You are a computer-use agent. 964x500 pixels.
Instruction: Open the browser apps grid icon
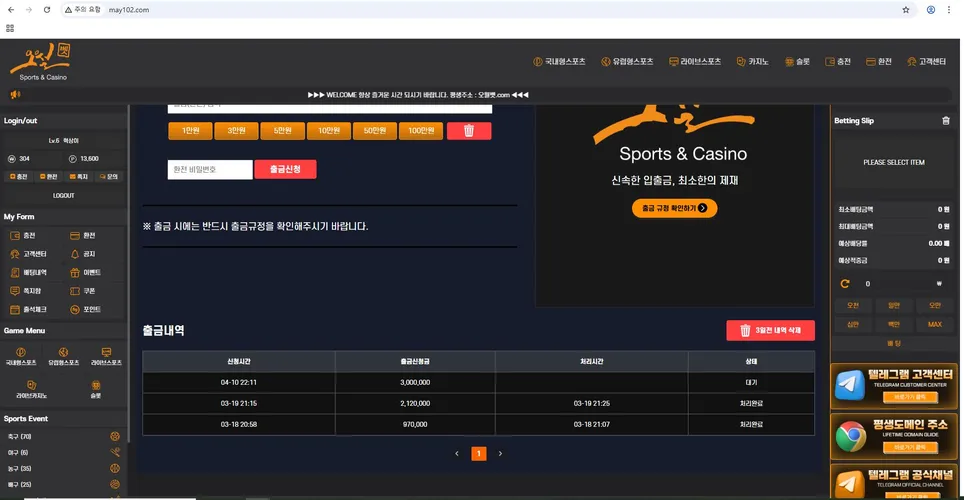(x=10, y=28)
